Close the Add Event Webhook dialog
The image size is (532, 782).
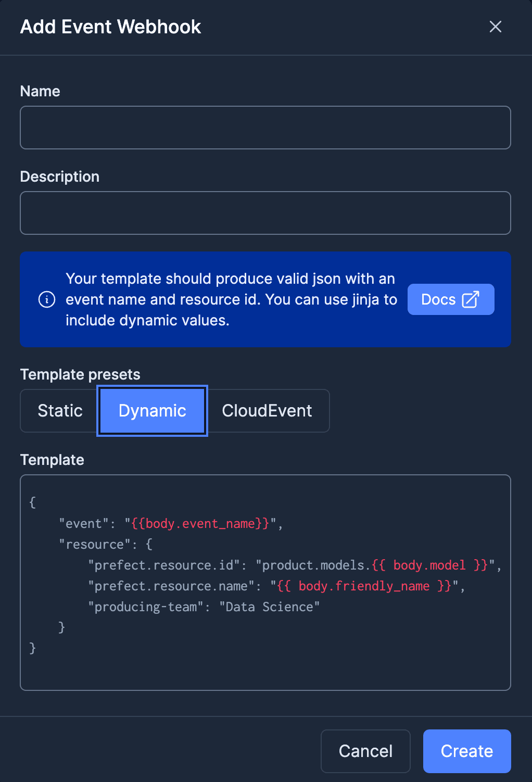[x=495, y=27]
